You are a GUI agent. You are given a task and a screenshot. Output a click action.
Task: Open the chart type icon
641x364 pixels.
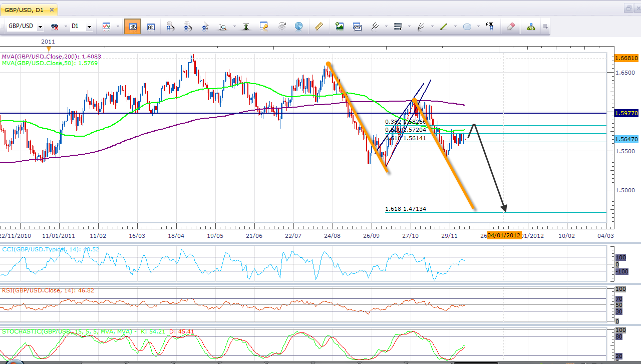pyautogui.click(x=106, y=27)
